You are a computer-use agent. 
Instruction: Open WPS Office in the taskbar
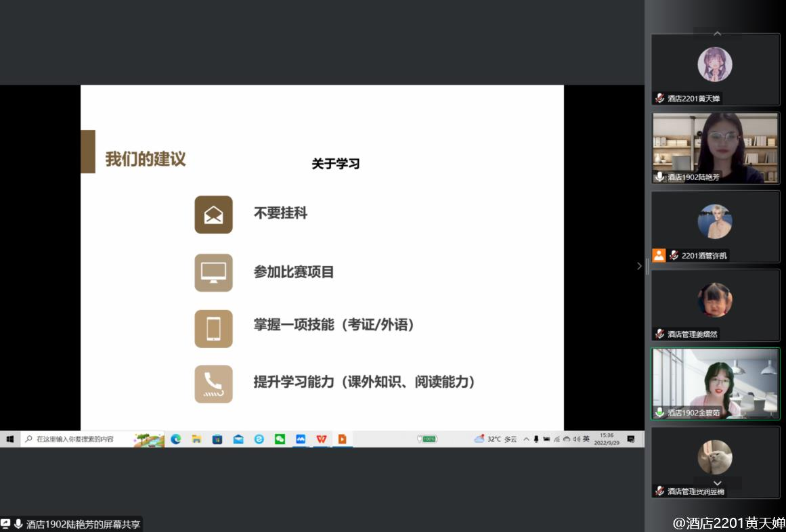click(321, 439)
